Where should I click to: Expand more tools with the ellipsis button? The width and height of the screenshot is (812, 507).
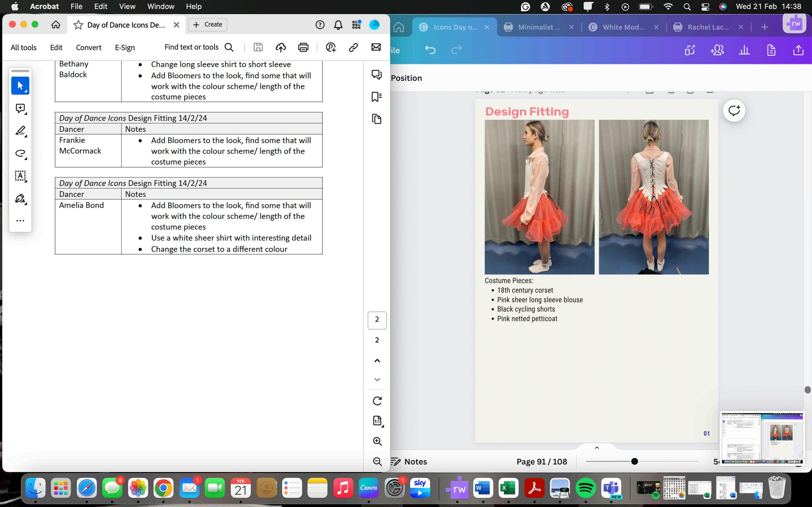coord(20,221)
